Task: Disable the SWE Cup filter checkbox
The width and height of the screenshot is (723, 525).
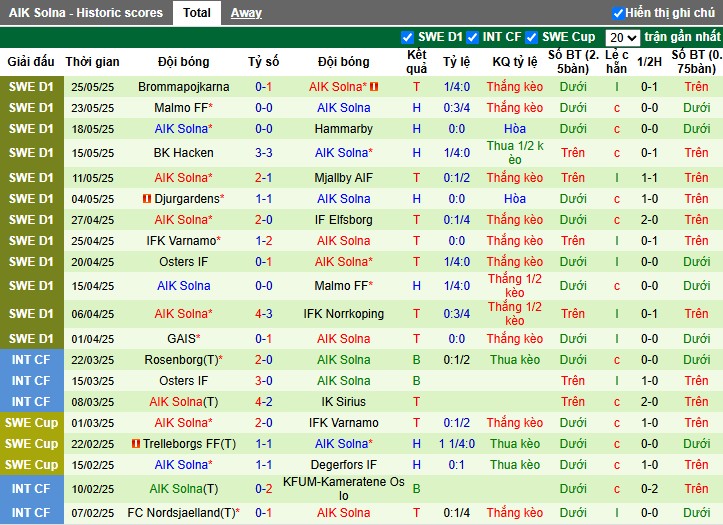Action: pos(532,37)
